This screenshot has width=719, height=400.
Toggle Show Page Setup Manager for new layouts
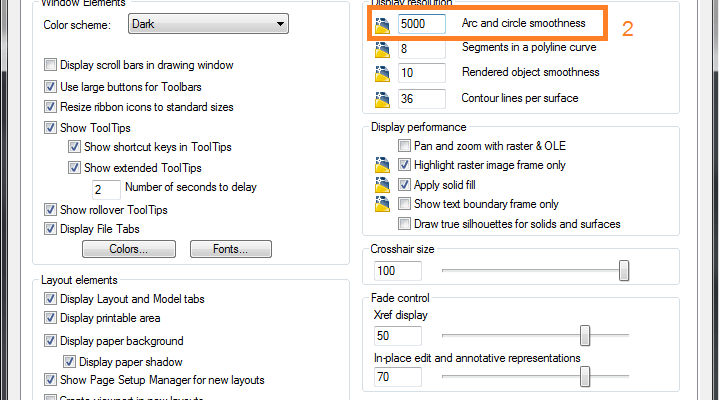tap(50, 380)
